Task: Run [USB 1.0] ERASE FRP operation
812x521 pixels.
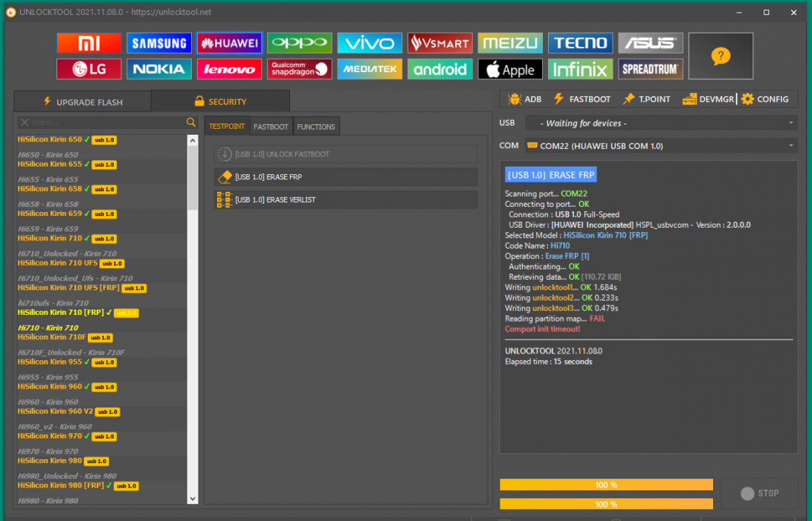Action: point(346,177)
